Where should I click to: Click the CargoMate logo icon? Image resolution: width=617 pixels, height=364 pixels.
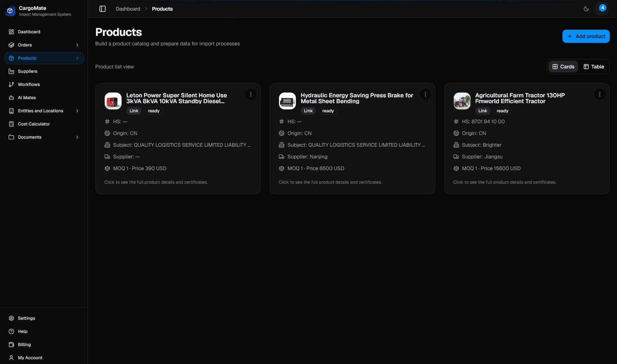coord(10,11)
